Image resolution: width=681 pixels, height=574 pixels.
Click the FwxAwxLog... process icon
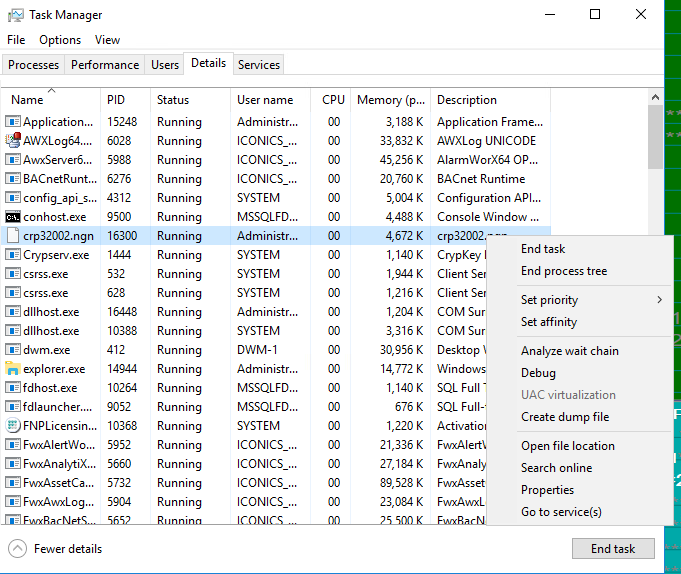click(x=13, y=501)
